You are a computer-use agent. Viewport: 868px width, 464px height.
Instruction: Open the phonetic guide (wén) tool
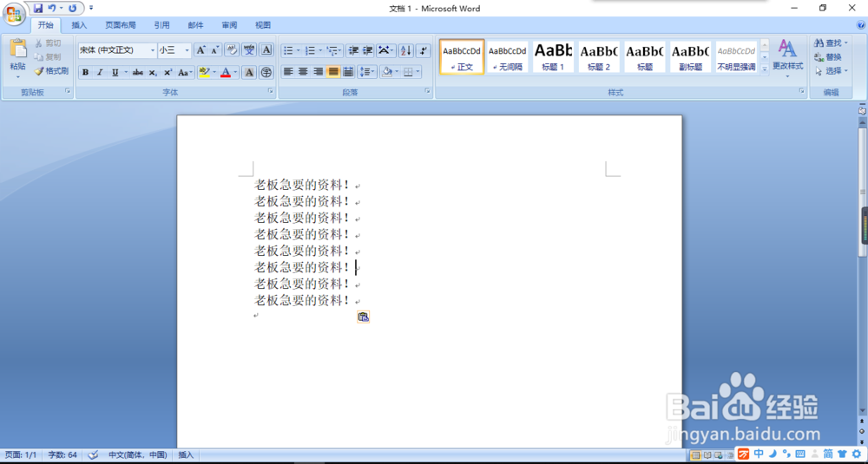click(x=249, y=50)
